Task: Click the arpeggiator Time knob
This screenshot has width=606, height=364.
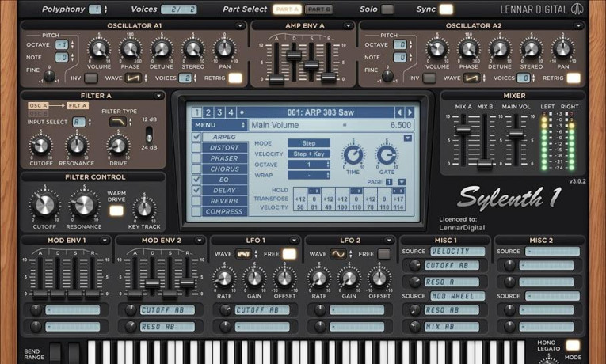Action: [353, 155]
